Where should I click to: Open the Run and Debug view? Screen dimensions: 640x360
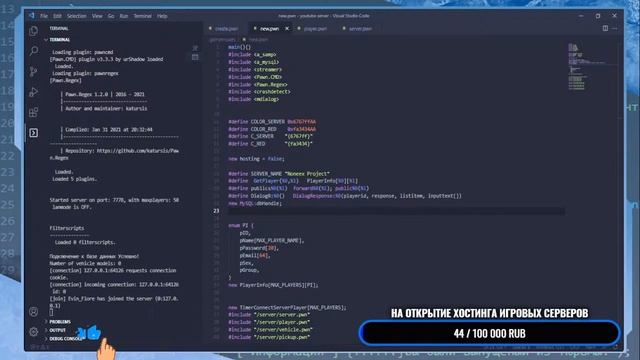coord(33,92)
